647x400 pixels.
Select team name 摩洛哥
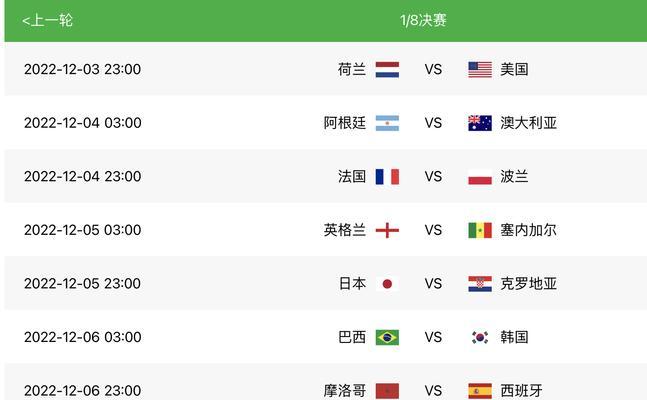pos(345,391)
